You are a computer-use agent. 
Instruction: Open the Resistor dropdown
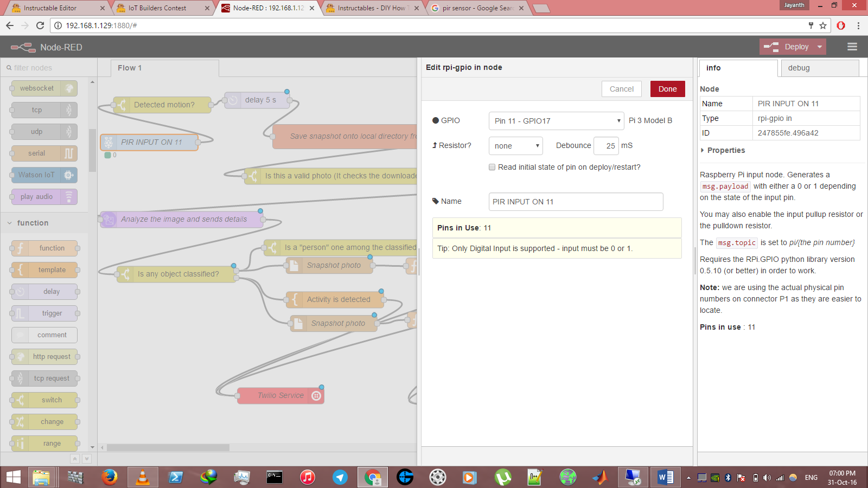pyautogui.click(x=516, y=146)
